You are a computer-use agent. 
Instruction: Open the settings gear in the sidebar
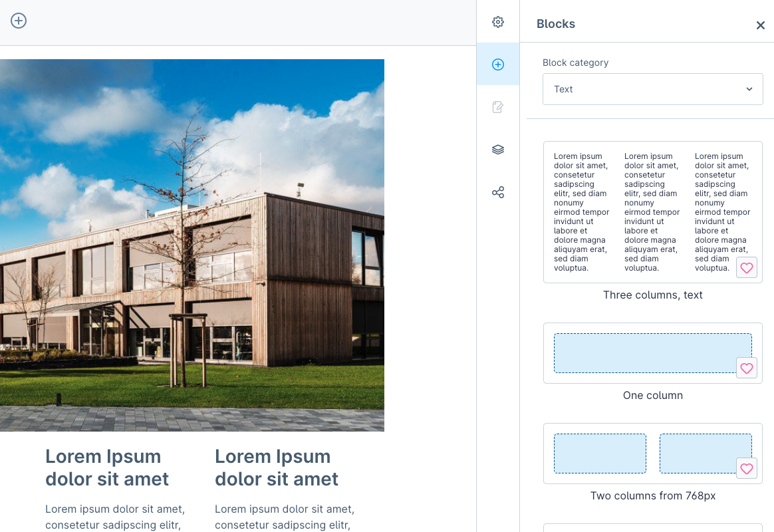498,22
